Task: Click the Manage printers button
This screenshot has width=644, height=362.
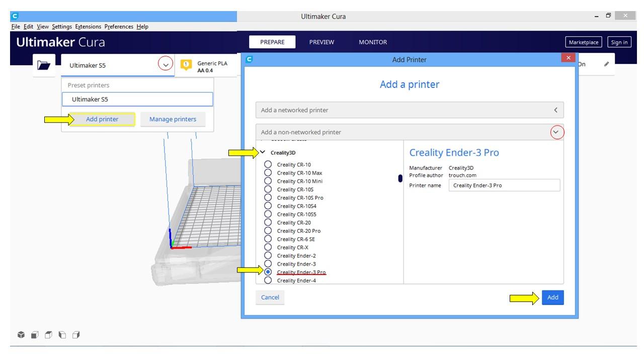Action: (173, 119)
